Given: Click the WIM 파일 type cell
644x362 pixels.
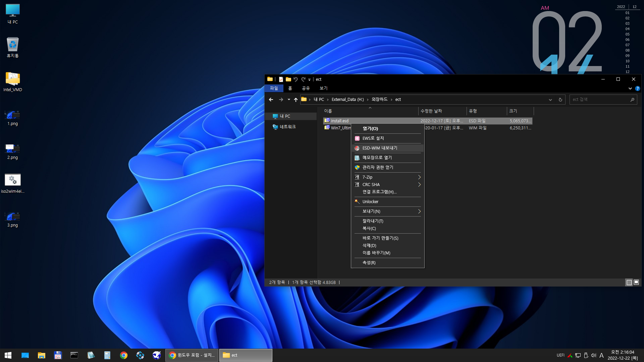Looking at the screenshot, I should 478,128.
